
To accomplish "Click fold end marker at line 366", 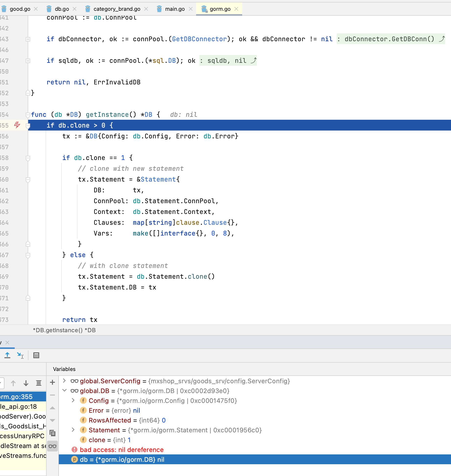I will tap(28, 244).
